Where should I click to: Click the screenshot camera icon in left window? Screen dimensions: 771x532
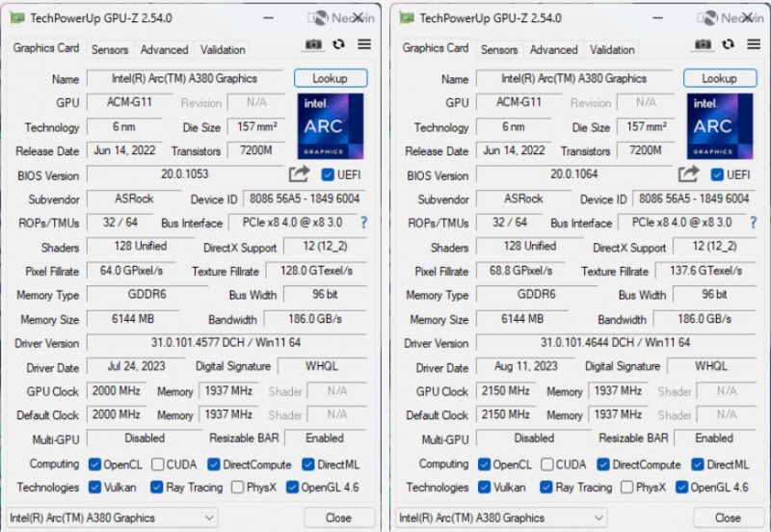pos(314,44)
